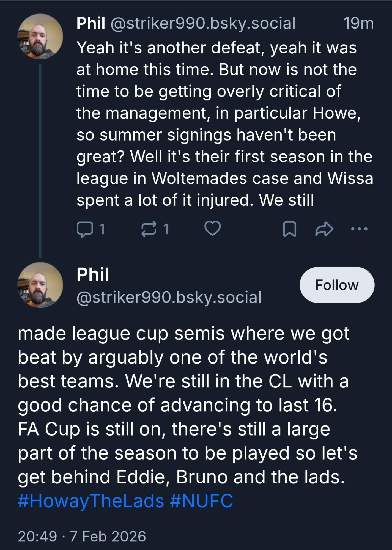
Task: Click the handle under the large Phil name
Action: (x=169, y=297)
